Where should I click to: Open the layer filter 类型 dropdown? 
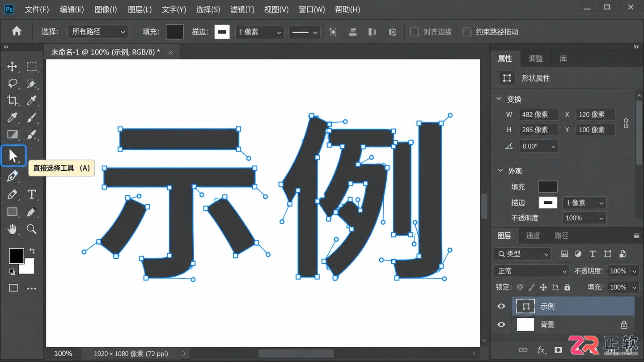[x=522, y=254]
